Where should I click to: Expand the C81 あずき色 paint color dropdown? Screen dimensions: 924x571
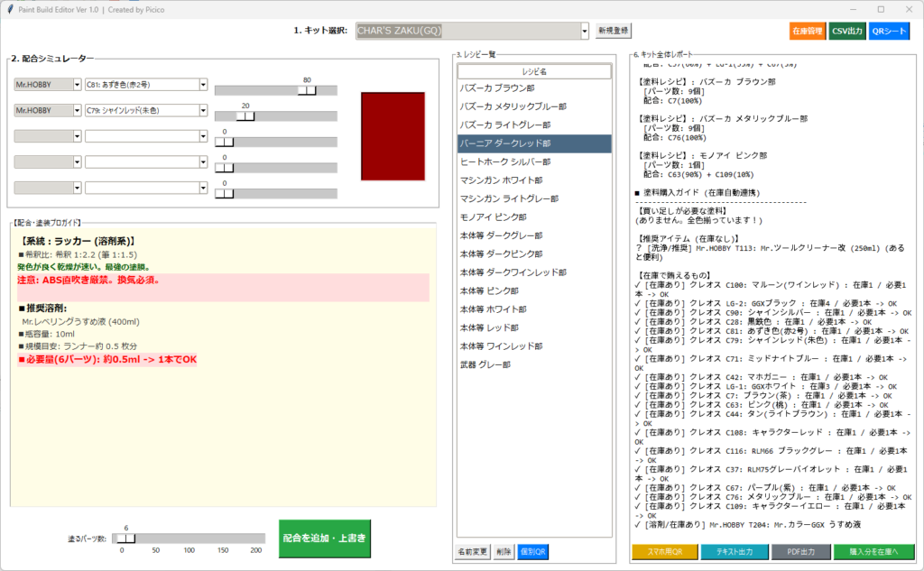pos(146,85)
